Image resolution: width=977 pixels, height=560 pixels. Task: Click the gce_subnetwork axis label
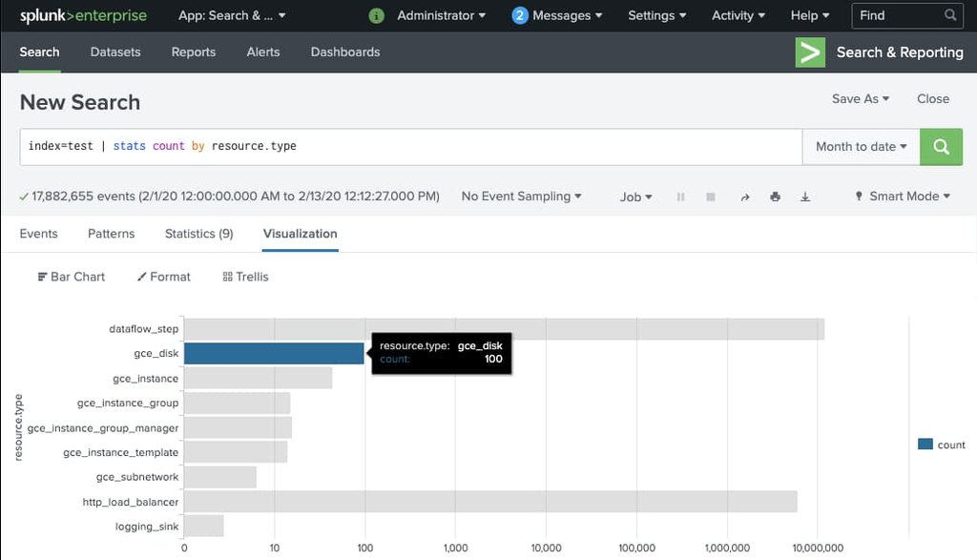pos(137,477)
